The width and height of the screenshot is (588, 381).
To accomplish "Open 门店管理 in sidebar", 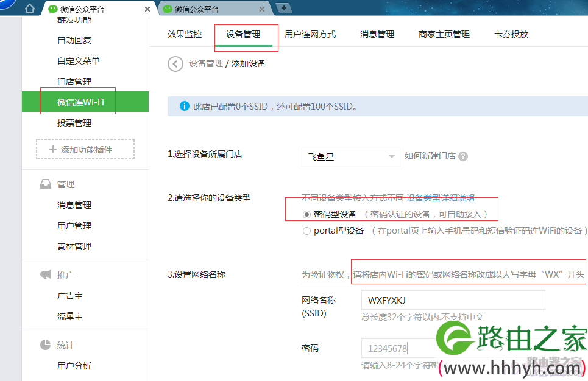I will 74,82.
